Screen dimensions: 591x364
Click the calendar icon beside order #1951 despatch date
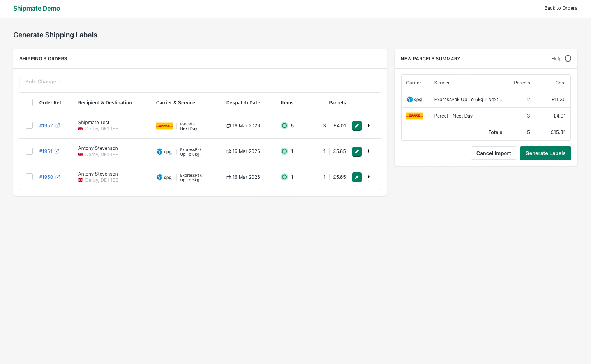tap(228, 151)
